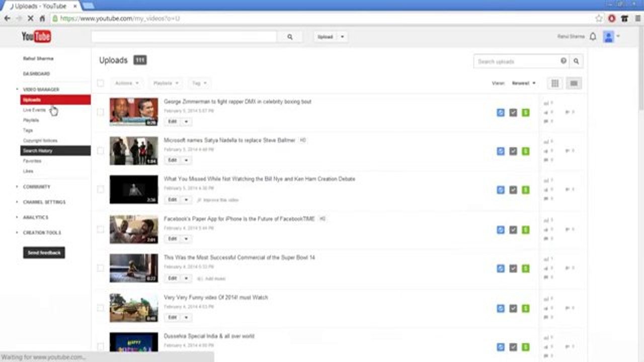Expand the Community section

(x=37, y=187)
